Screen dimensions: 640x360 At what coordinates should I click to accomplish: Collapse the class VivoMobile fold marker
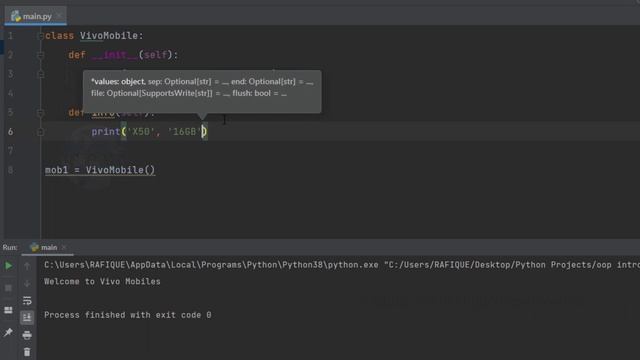pyautogui.click(x=40, y=36)
